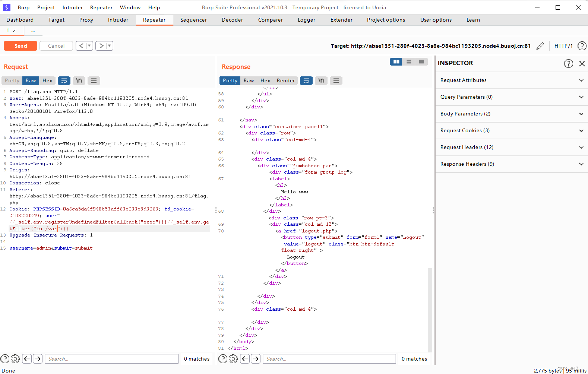Image resolution: width=588 pixels, height=374 pixels.
Task: Click the Burp Suite logo icon
Action: pyautogui.click(x=6, y=7)
